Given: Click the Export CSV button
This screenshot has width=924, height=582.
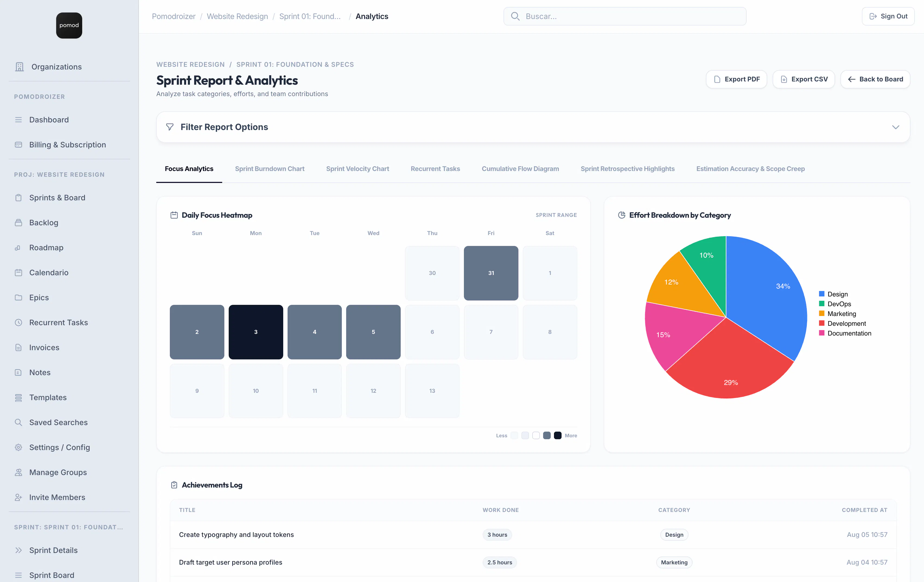Looking at the screenshot, I should coord(804,79).
